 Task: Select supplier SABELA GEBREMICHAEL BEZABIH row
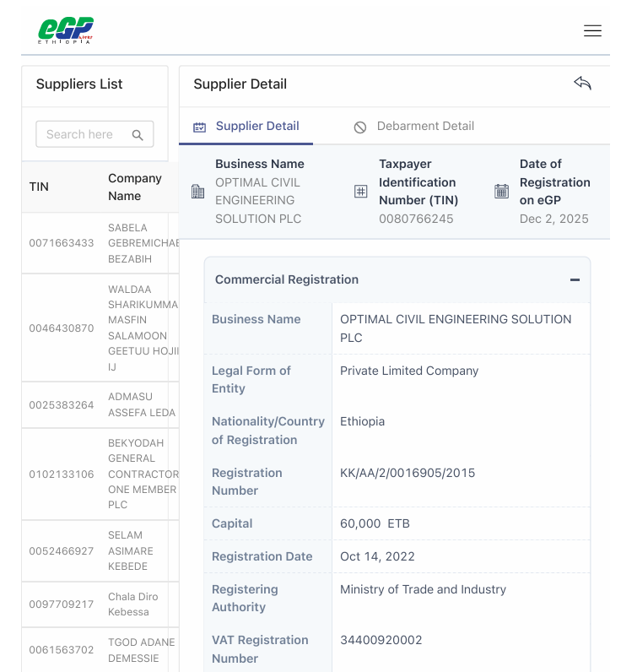tap(100, 243)
